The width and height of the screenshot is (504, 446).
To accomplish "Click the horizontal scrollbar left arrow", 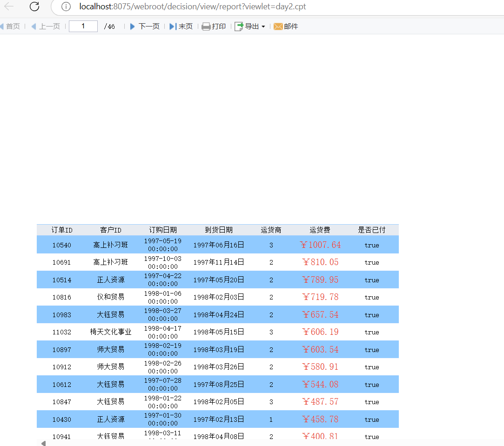I will [43, 443].
